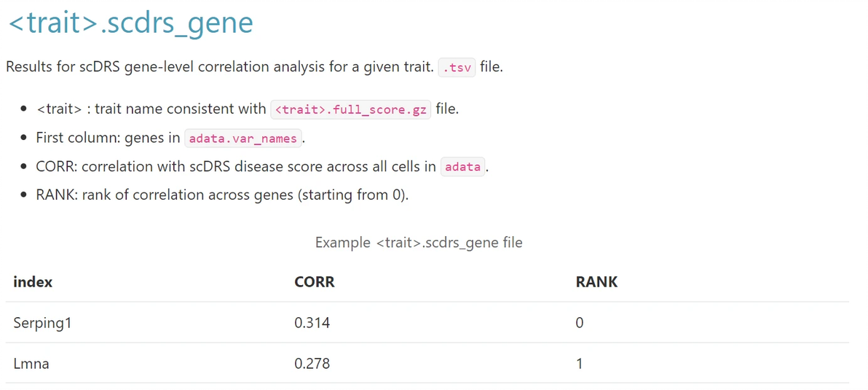Viewport: 868px width, 390px height.
Task: Click the CORR column header
Action: coord(315,282)
